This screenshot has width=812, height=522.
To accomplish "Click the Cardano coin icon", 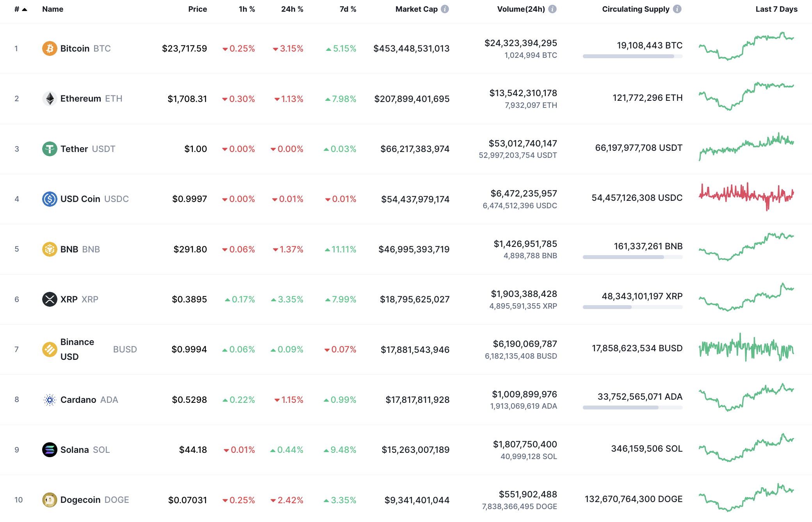I will pyautogui.click(x=50, y=399).
